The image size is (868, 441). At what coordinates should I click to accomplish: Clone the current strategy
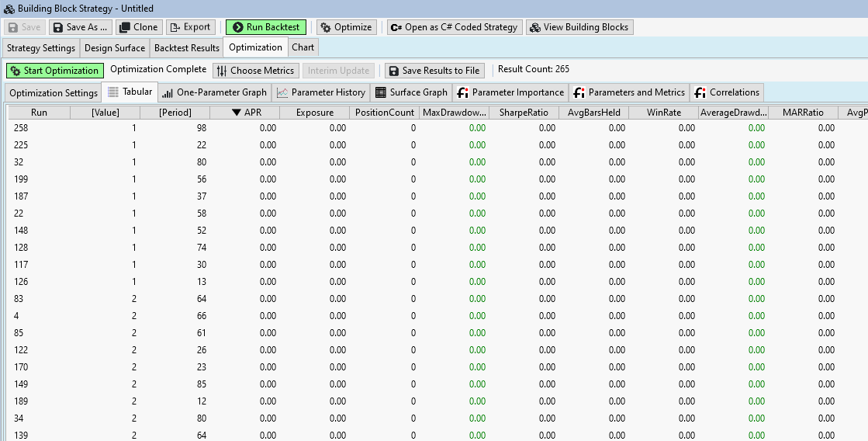pyautogui.click(x=139, y=27)
